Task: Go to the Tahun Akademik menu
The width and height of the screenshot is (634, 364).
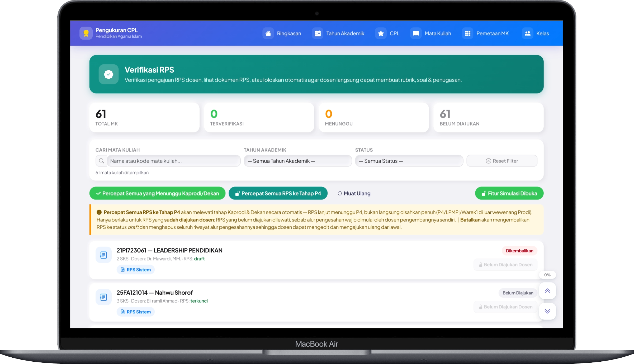Action: coord(338,33)
